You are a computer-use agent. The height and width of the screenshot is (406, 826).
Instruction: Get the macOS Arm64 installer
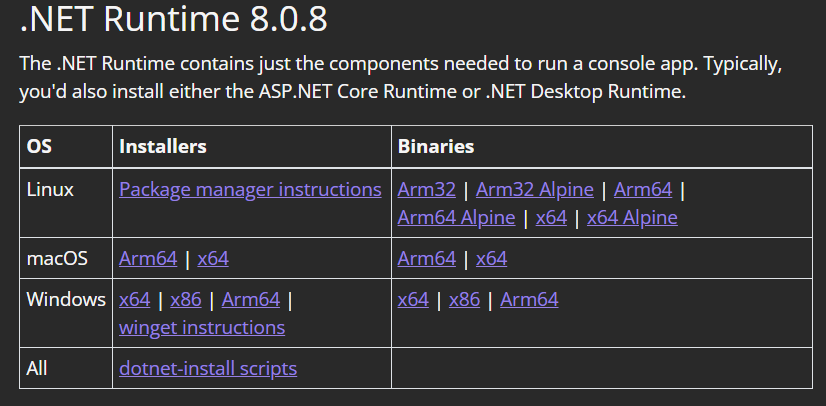point(148,258)
